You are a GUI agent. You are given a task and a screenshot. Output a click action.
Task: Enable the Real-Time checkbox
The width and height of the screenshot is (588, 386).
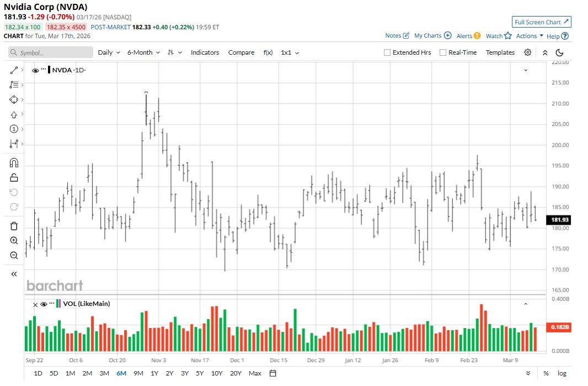443,52
